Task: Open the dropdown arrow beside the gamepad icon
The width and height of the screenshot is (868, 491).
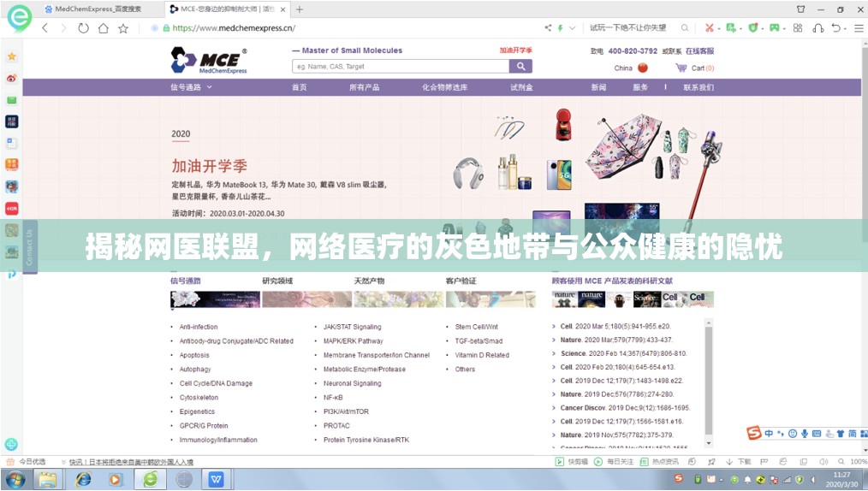Action: (784, 28)
